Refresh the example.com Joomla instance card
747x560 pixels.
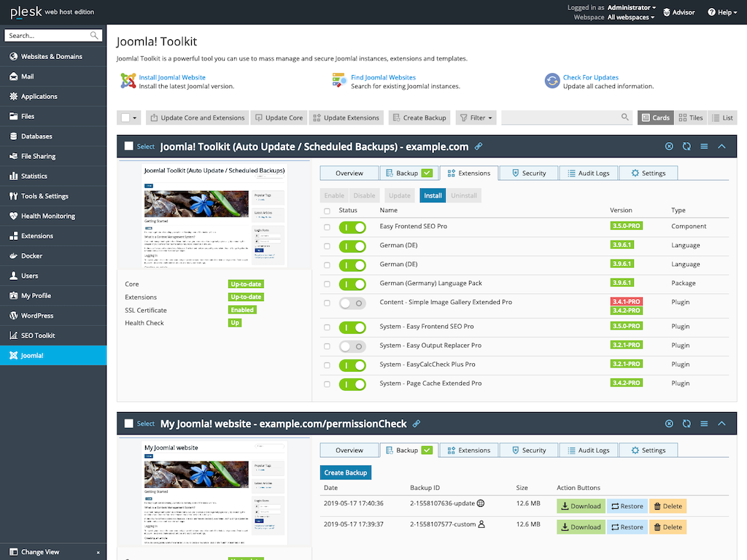point(686,146)
